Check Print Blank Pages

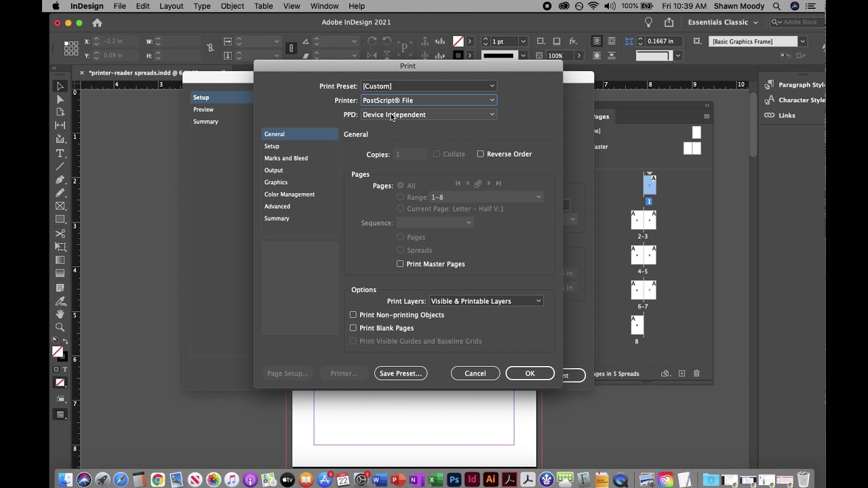coord(353,328)
